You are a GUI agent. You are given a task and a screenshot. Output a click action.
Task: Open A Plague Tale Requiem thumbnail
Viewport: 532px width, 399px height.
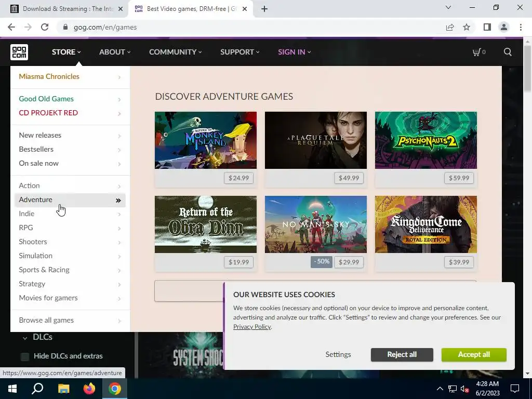click(315, 140)
